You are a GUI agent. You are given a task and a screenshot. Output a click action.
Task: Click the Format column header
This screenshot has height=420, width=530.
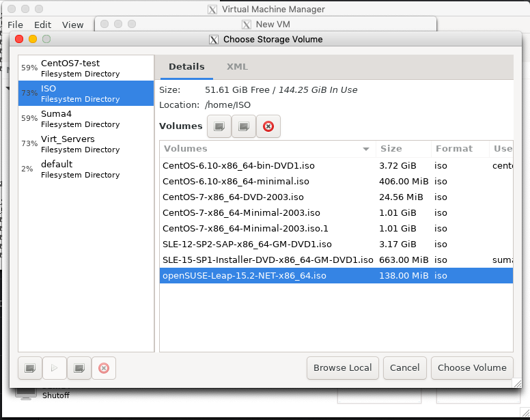point(460,149)
